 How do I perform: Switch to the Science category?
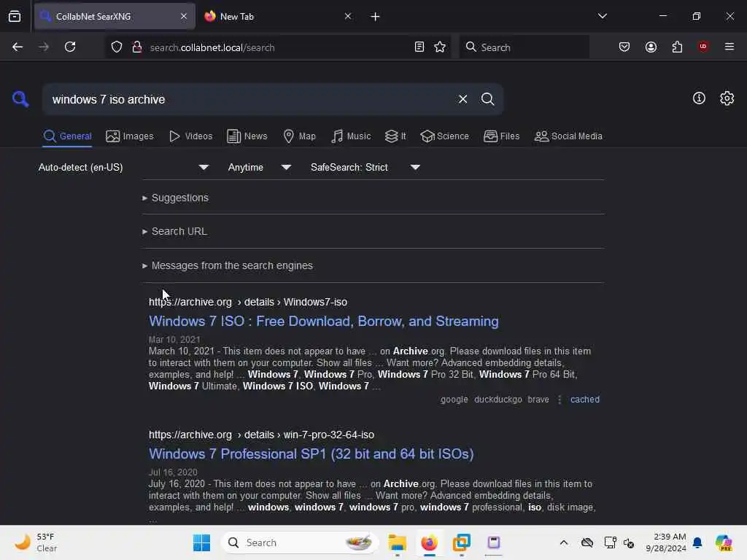point(444,136)
